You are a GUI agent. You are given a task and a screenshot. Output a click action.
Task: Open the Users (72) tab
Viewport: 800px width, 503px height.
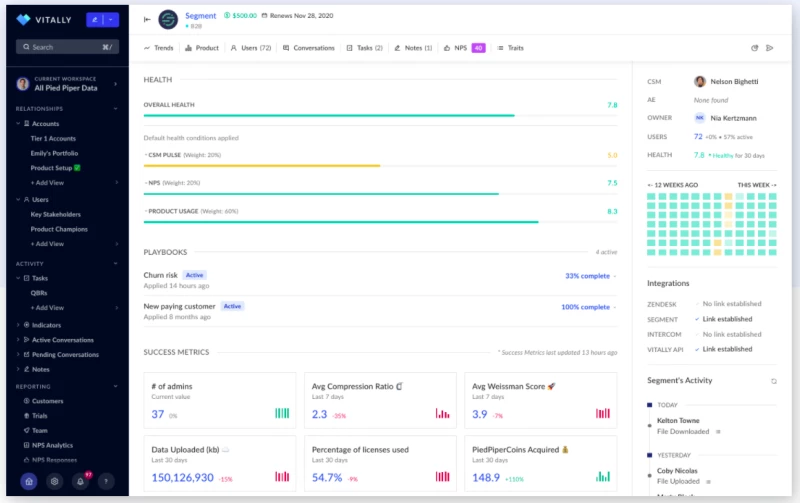(250, 48)
